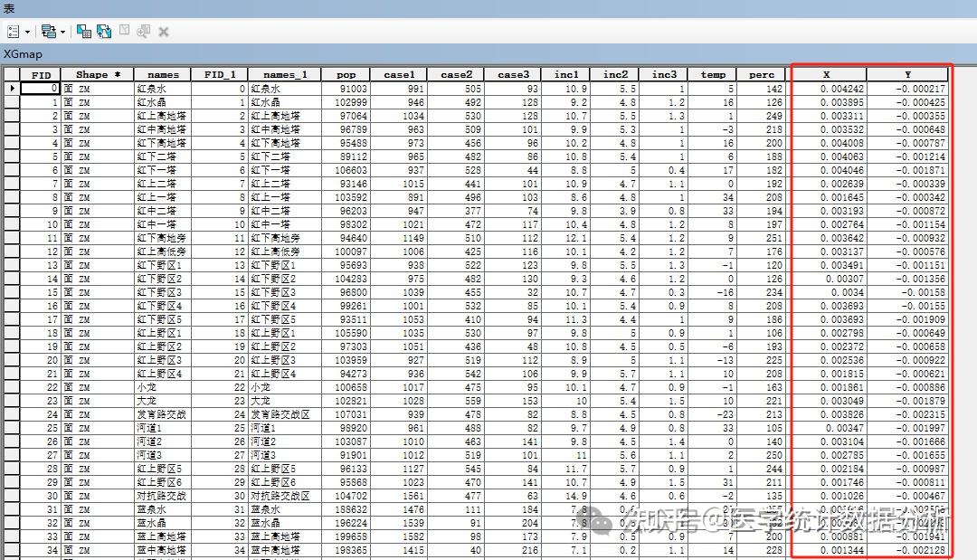Select the XGmap table tab

click(x=23, y=54)
